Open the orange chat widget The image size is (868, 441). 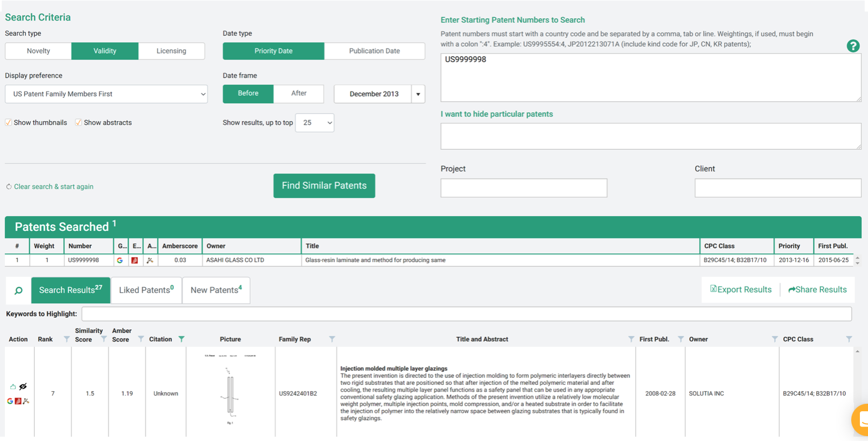(860, 419)
